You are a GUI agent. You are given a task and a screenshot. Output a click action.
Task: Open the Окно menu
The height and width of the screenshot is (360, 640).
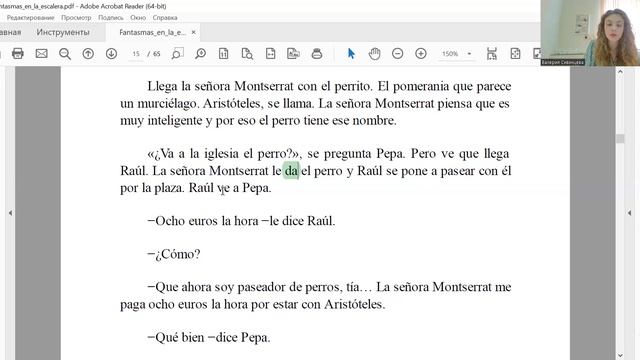[138, 18]
